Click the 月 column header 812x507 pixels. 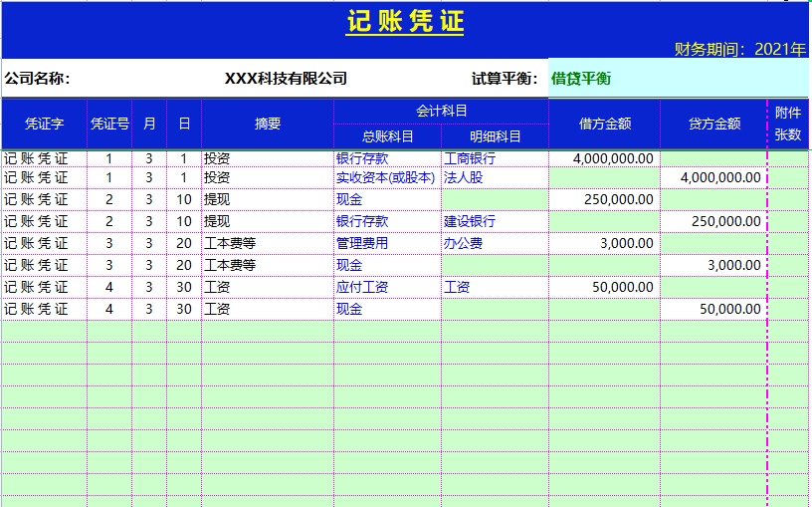149,124
